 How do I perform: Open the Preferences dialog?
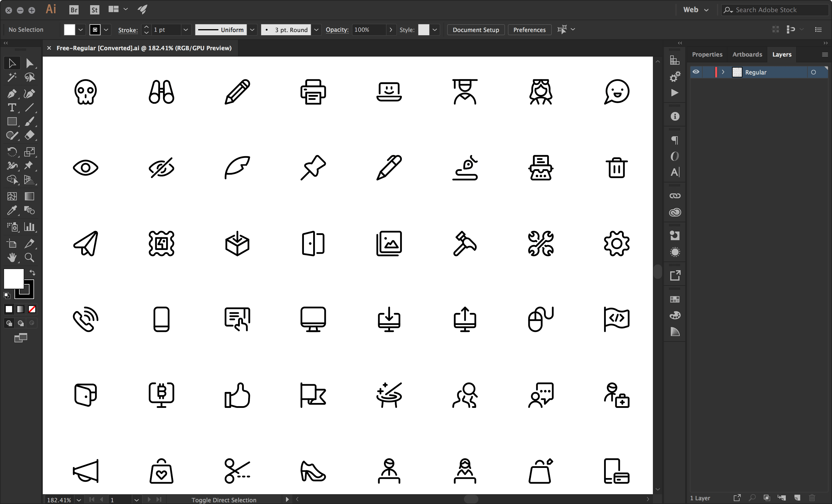(x=529, y=30)
